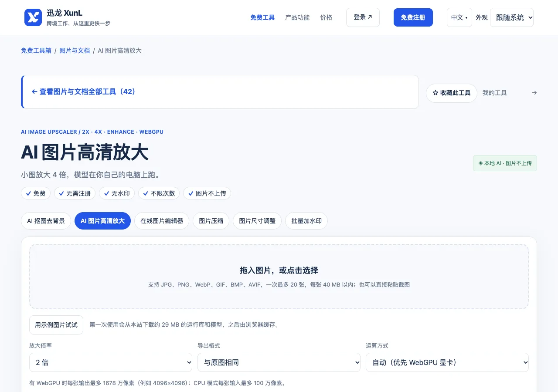Click the 本地 AI · 图片不上传 badge
Screen dimensions: 558x392
pos(505,163)
